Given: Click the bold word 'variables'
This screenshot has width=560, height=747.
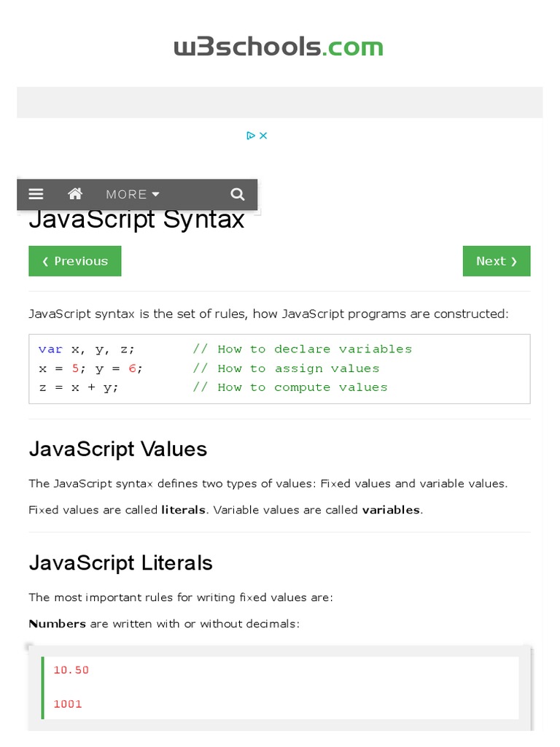Looking at the screenshot, I should pos(391,510).
